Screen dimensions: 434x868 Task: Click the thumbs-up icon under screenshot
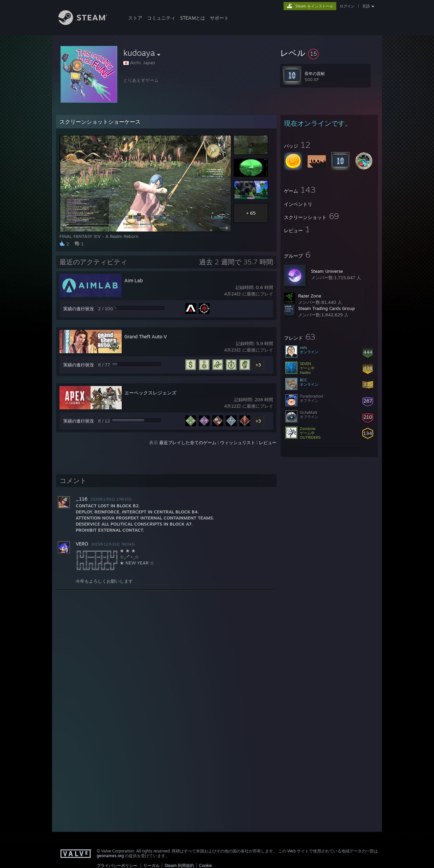point(62,244)
